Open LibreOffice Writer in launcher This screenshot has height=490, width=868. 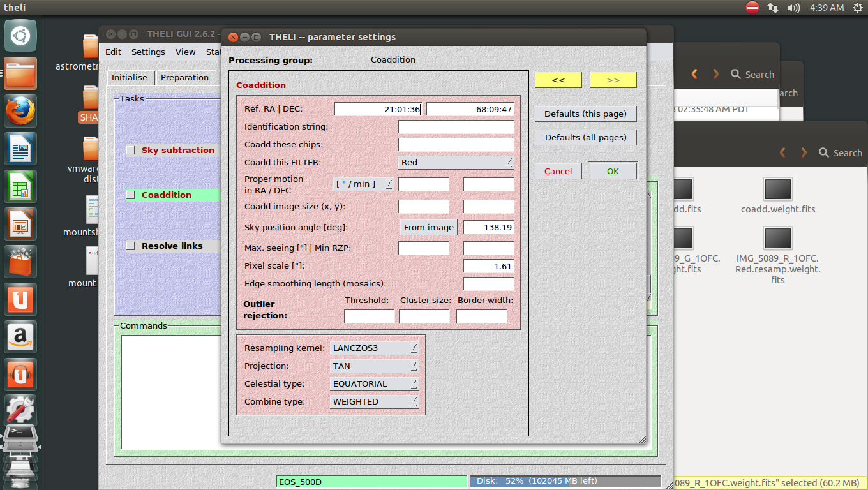tap(20, 149)
